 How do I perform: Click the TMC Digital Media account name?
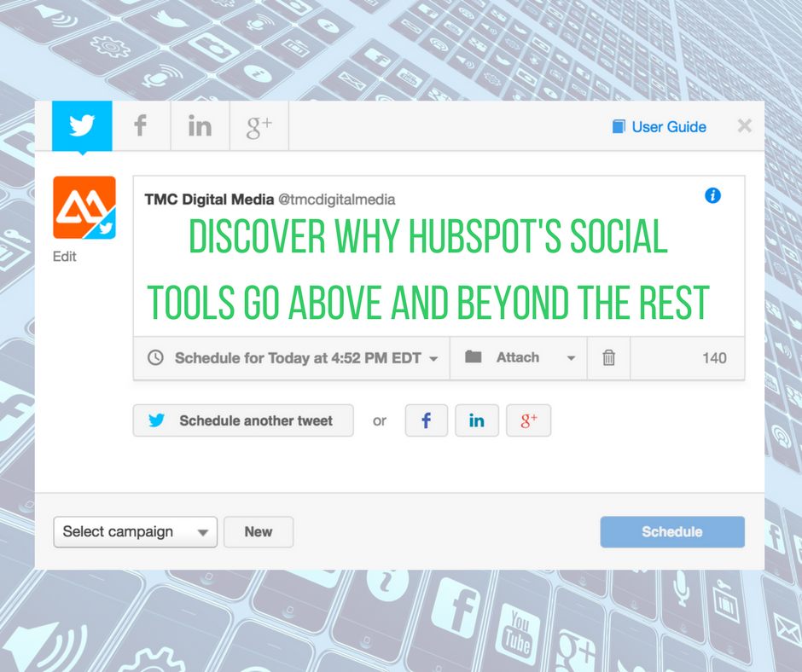click(x=209, y=199)
